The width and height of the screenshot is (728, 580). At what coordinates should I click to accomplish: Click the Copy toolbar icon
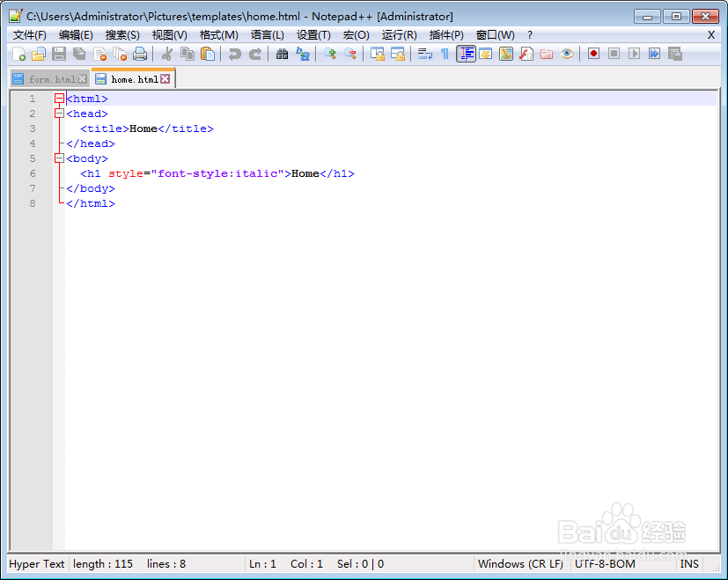188,54
